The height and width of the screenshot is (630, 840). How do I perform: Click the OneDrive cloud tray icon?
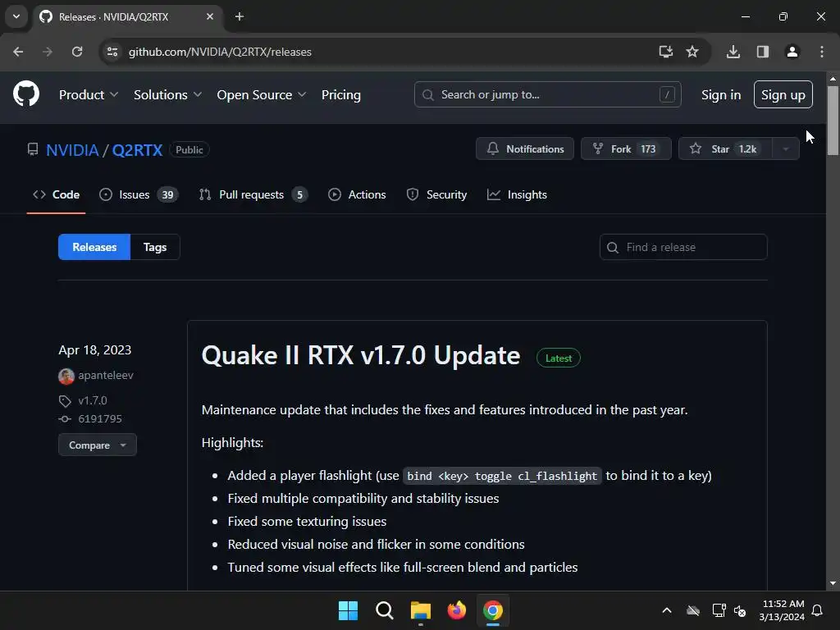[x=692, y=610]
